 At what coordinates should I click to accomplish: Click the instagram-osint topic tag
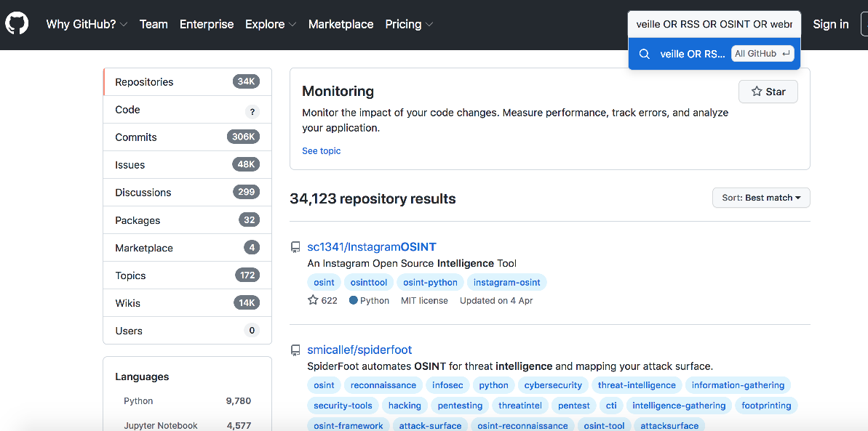[506, 282]
